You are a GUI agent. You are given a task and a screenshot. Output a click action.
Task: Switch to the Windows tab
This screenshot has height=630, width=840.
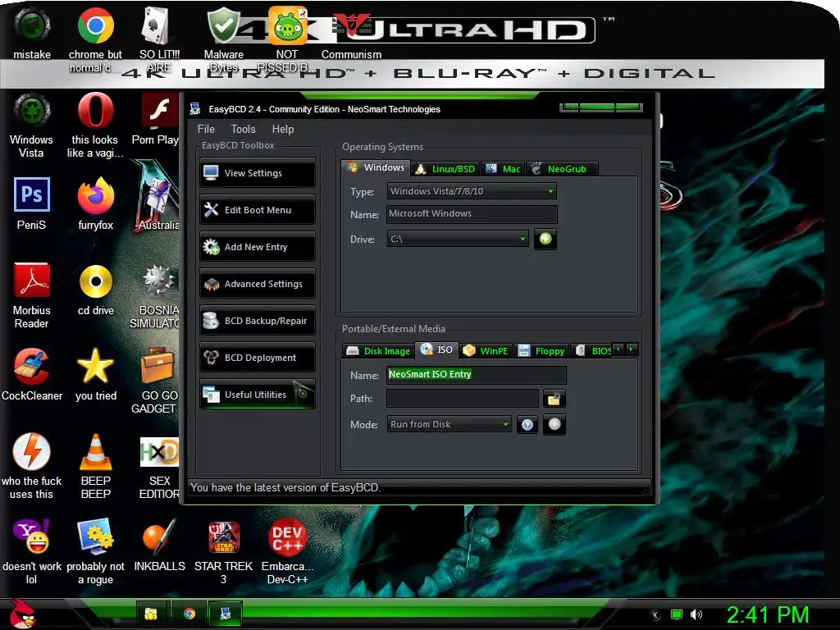click(376, 167)
